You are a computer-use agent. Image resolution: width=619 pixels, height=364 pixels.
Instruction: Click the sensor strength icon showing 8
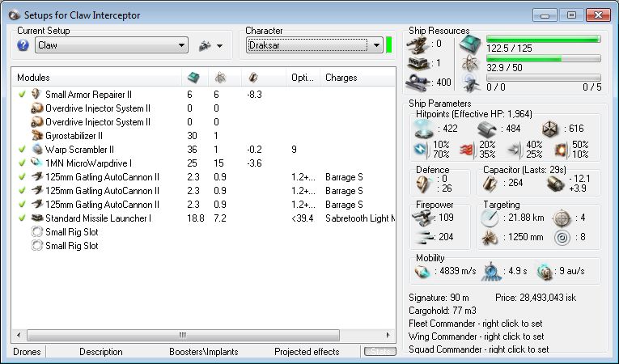[562, 238]
